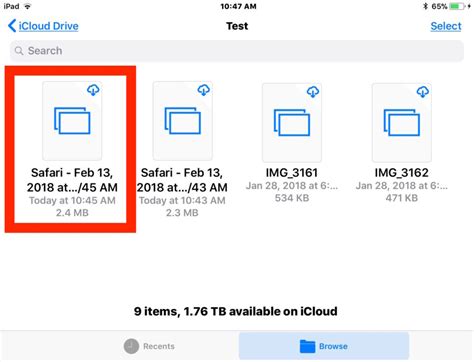The image size is (474, 362).
Task: Tap the '471 KB' file size
Action: pyautogui.click(x=402, y=198)
